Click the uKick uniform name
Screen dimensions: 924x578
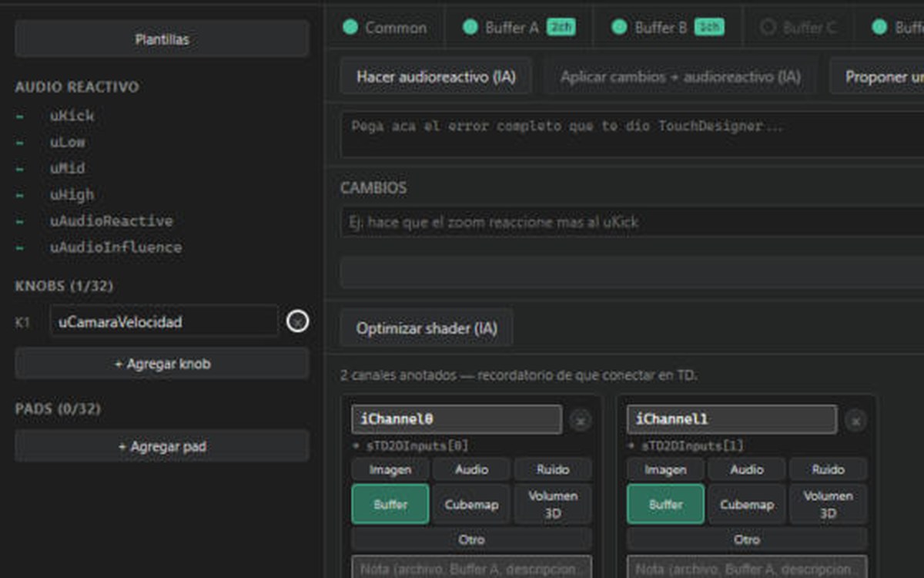click(72, 116)
